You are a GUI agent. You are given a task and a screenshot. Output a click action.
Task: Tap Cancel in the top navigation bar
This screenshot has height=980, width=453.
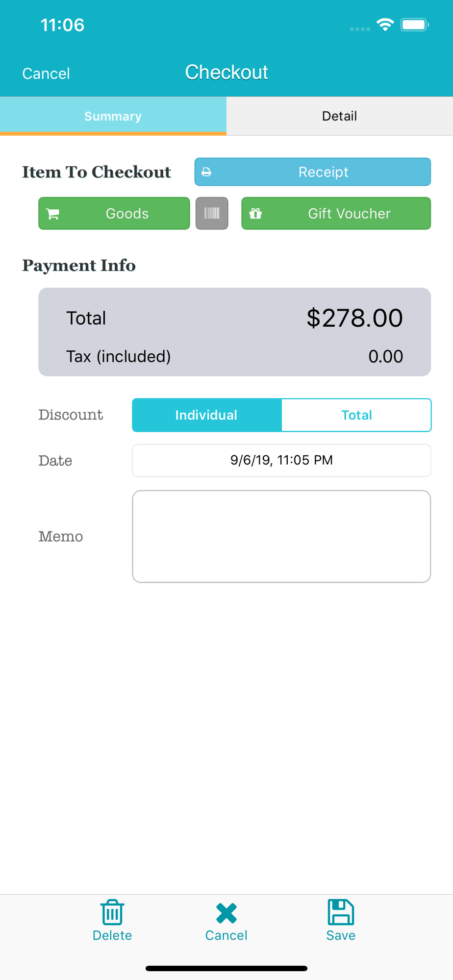(x=46, y=73)
